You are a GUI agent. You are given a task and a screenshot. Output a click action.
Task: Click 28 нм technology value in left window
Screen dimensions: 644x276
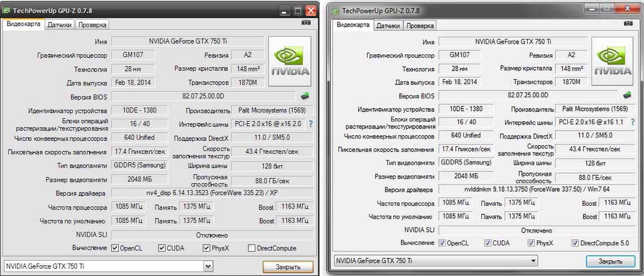(133, 68)
